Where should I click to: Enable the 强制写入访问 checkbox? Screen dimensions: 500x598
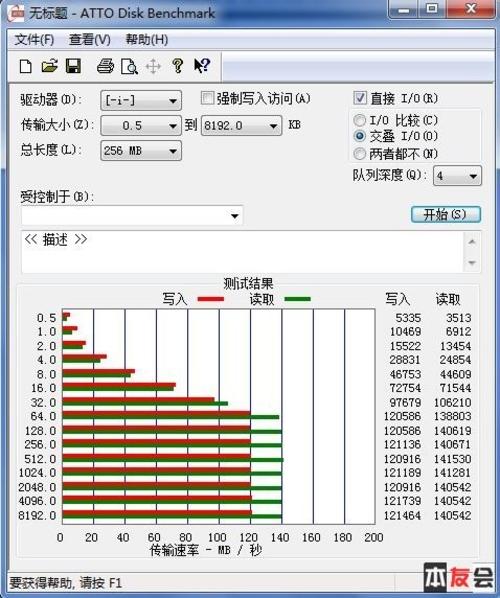(207, 98)
